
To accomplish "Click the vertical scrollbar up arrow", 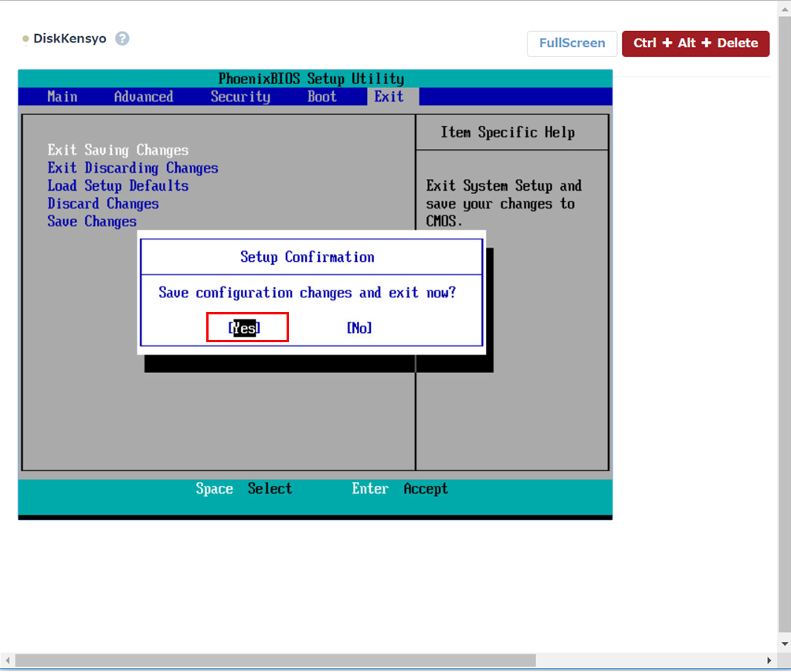I will [785, 8].
